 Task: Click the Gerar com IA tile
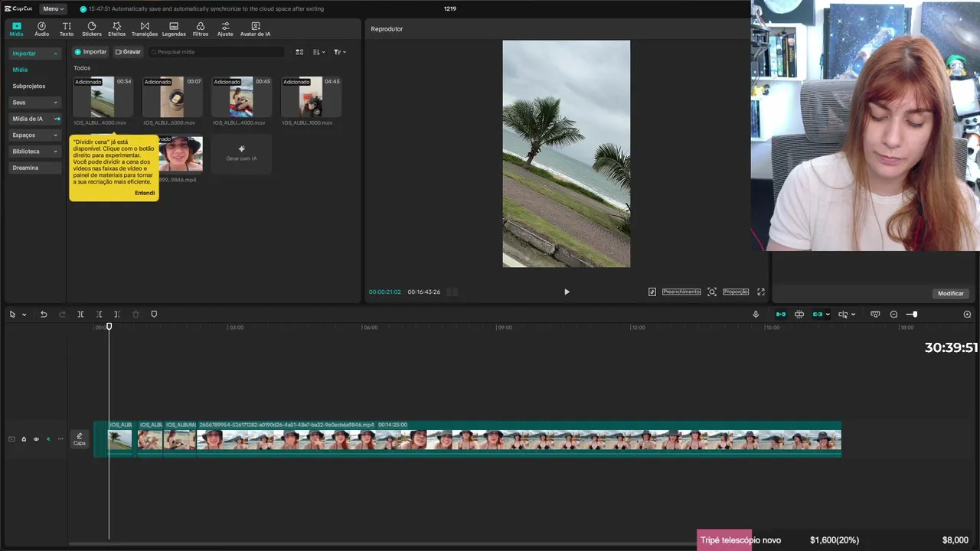click(241, 154)
